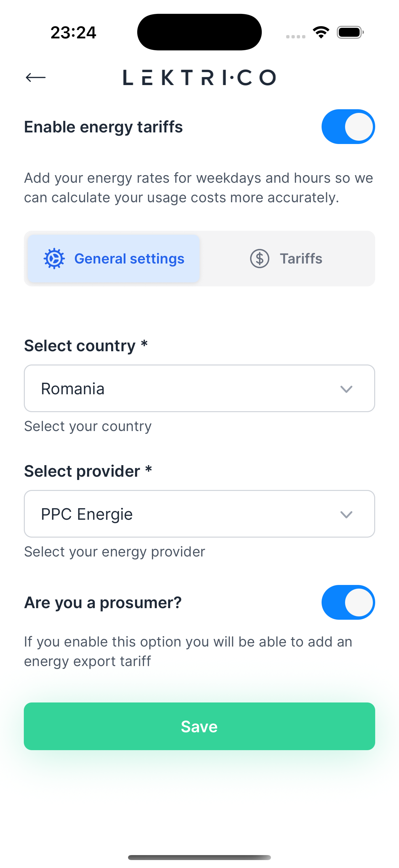Tap the battery indicator icon
Viewport: 399px width, 868px height.
pyautogui.click(x=350, y=32)
